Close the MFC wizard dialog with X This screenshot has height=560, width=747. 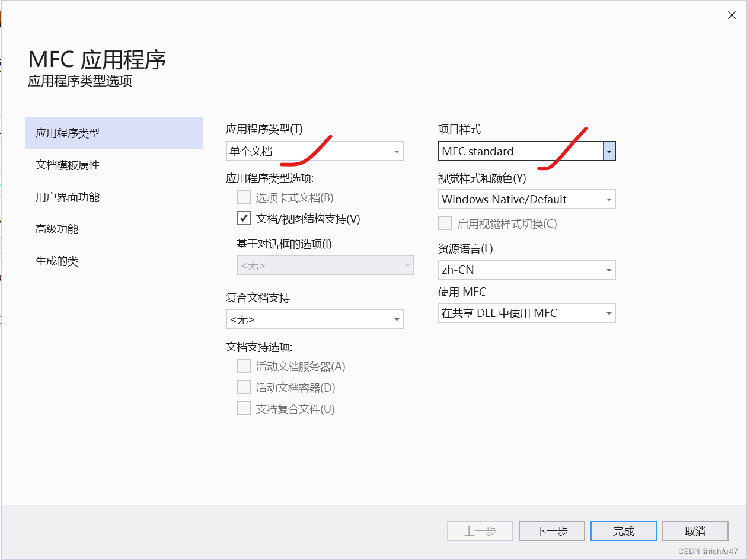pos(732,15)
